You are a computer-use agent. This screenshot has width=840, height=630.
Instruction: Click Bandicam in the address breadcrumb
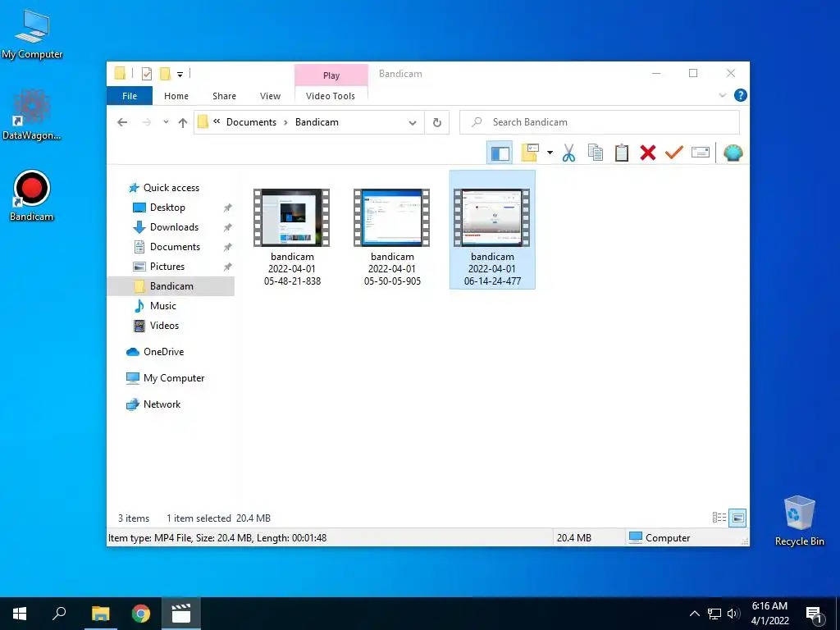point(317,122)
